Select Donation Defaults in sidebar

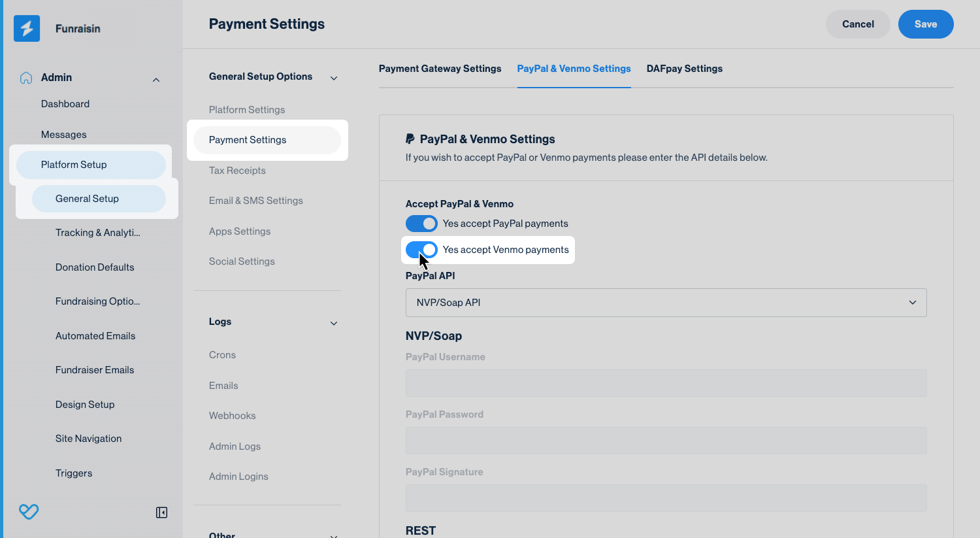pyautogui.click(x=95, y=267)
